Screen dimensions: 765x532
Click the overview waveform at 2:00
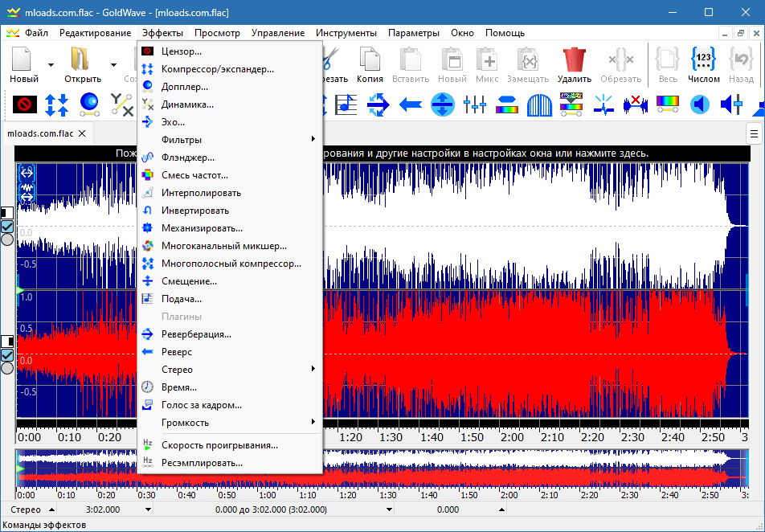pos(509,468)
